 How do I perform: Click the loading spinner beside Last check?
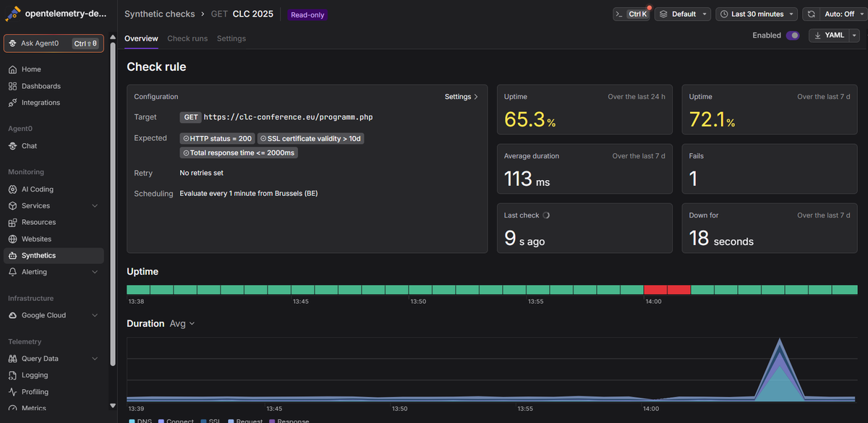click(546, 215)
